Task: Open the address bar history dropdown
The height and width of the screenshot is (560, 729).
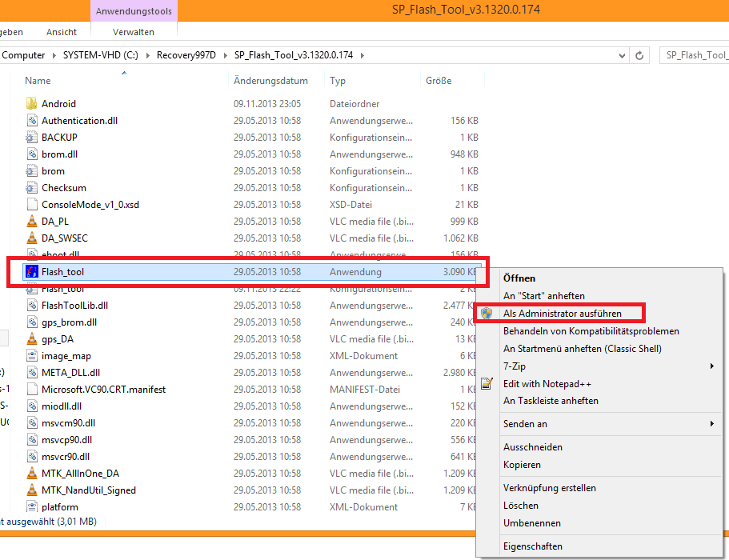Action: click(622, 56)
